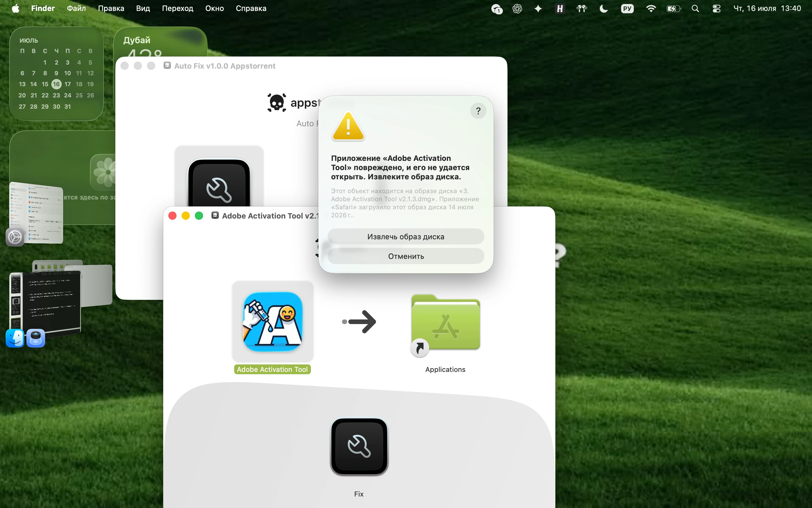Click the yellow warning triangle in dialog
The height and width of the screenshot is (508, 812).
tap(348, 126)
